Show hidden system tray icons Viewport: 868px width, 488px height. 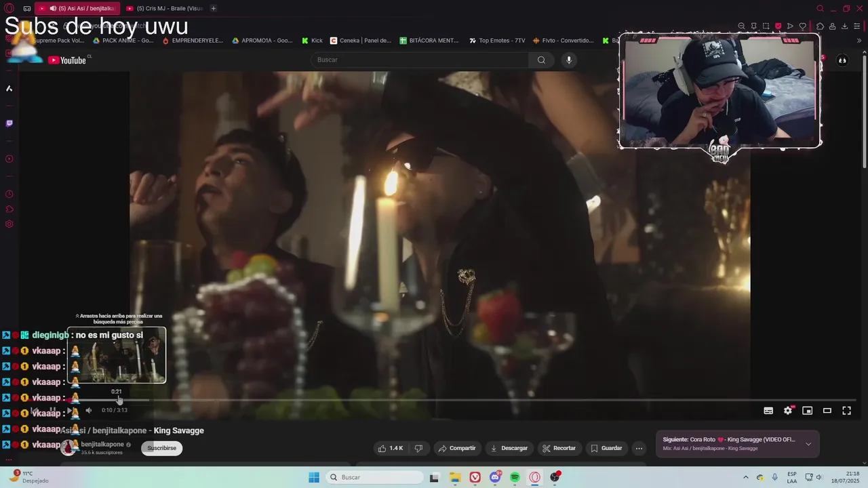[746, 477]
